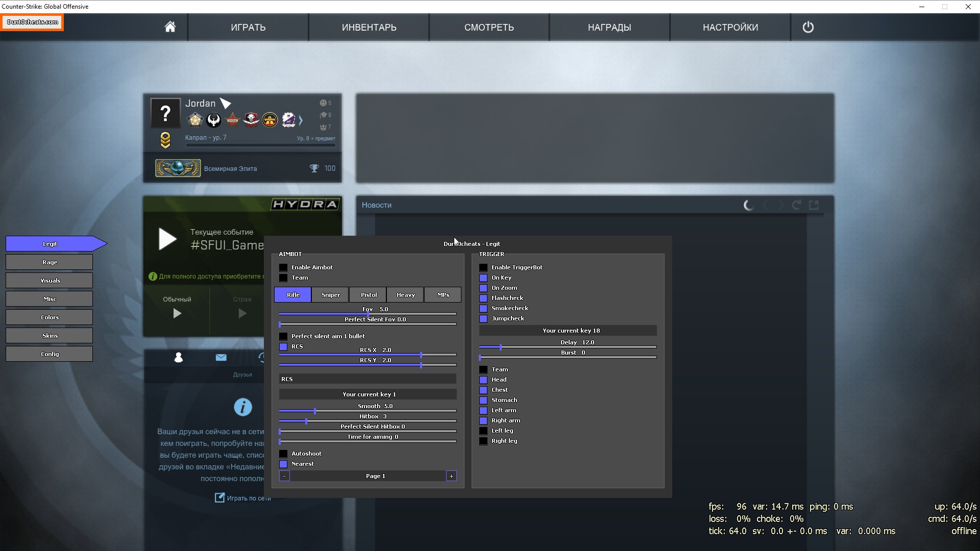Click the trophy icon next to 100
The image size is (980, 551).
(314, 168)
